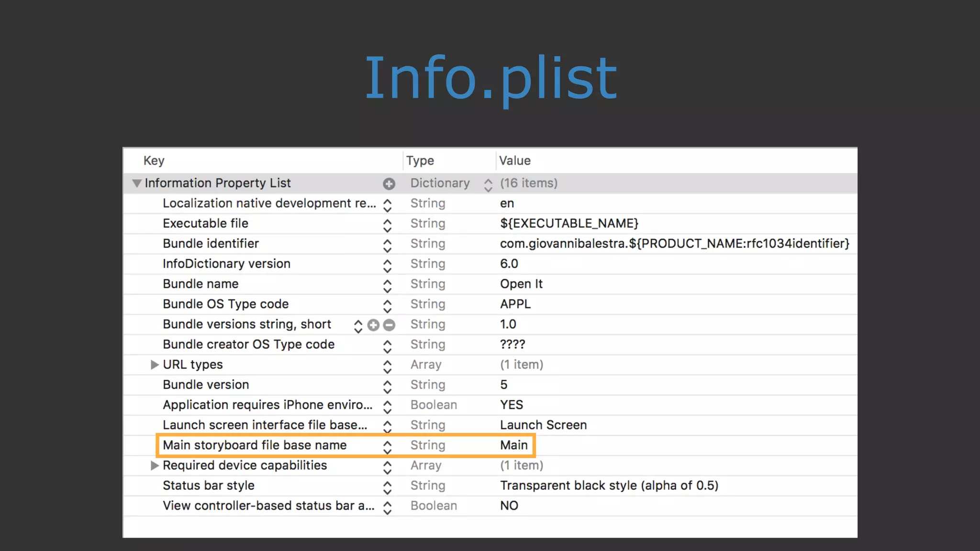Screen dimensions: 980x551
Task: Expand Required device capabilities array
Action: [x=154, y=465]
